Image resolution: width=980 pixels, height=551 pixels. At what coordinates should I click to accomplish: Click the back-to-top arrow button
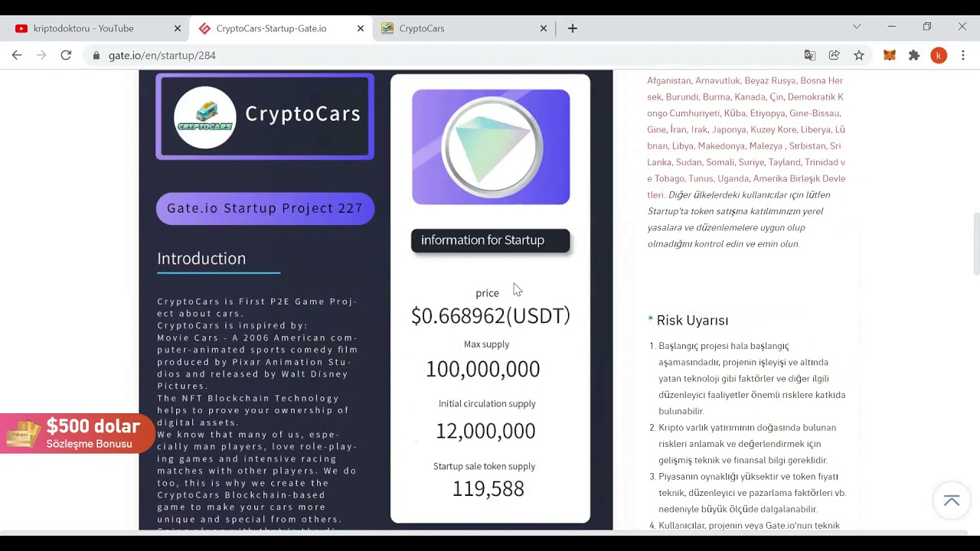(x=952, y=500)
